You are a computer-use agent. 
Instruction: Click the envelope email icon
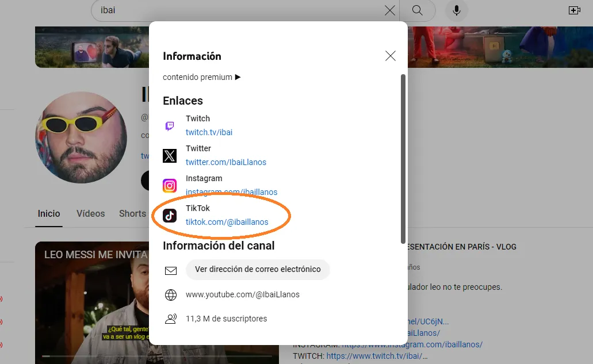171,270
